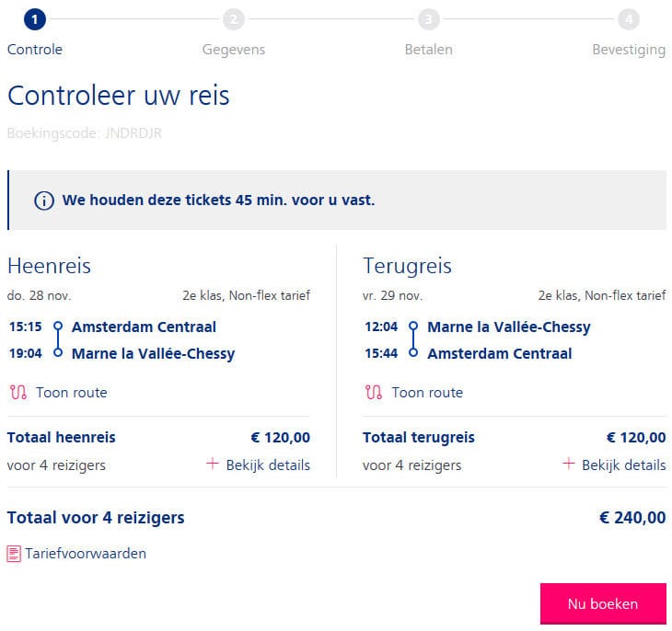
Task: Expand Bekijk details for Totaal heenreis
Action: (258, 465)
